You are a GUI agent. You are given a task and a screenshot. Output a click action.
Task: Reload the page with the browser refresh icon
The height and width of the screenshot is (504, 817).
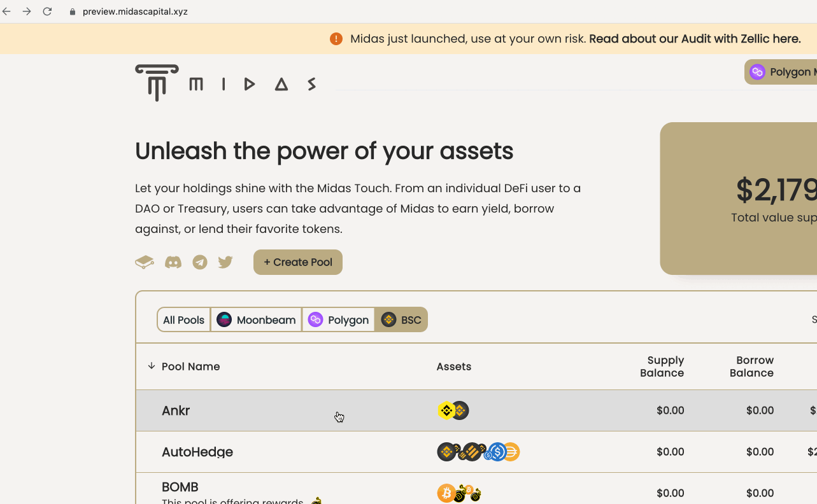pyautogui.click(x=47, y=11)
